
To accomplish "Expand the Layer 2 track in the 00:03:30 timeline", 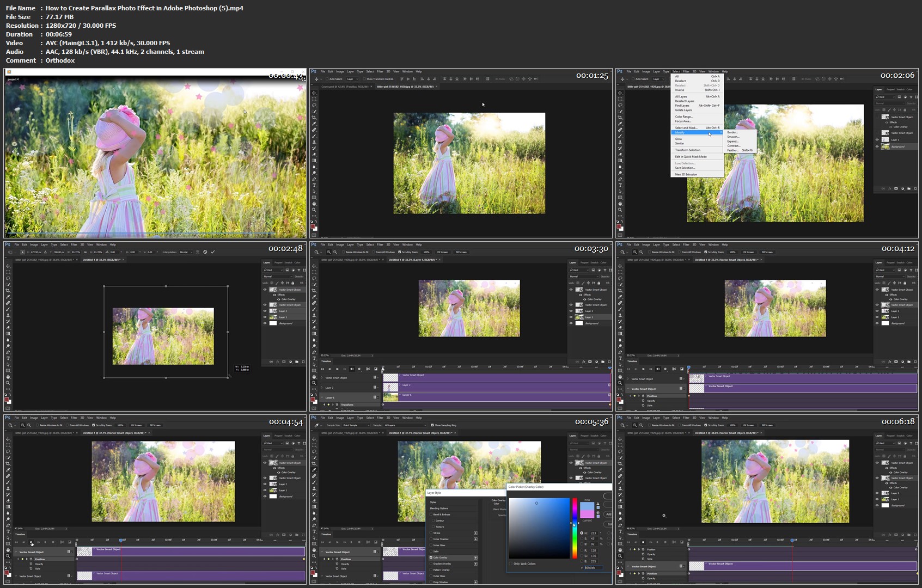I will 322,388.
